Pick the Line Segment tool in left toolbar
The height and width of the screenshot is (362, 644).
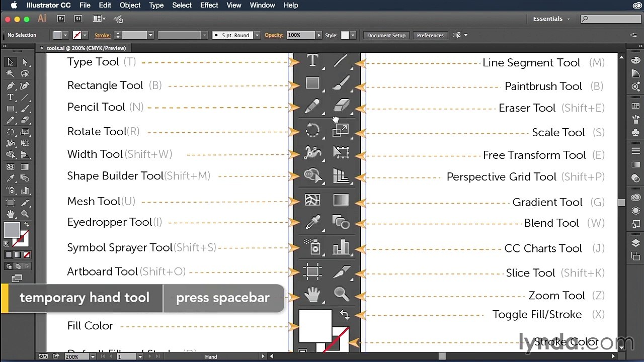tap(25, 98)
